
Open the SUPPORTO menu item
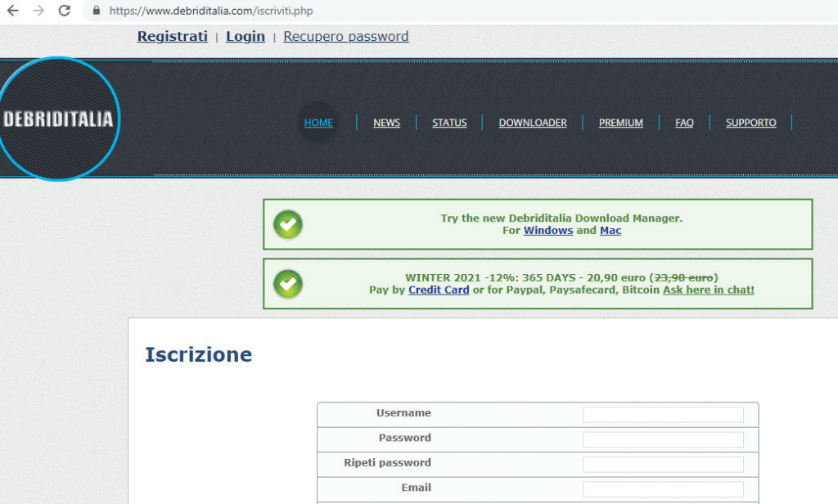pyautogui.click(x=751, y=123)
